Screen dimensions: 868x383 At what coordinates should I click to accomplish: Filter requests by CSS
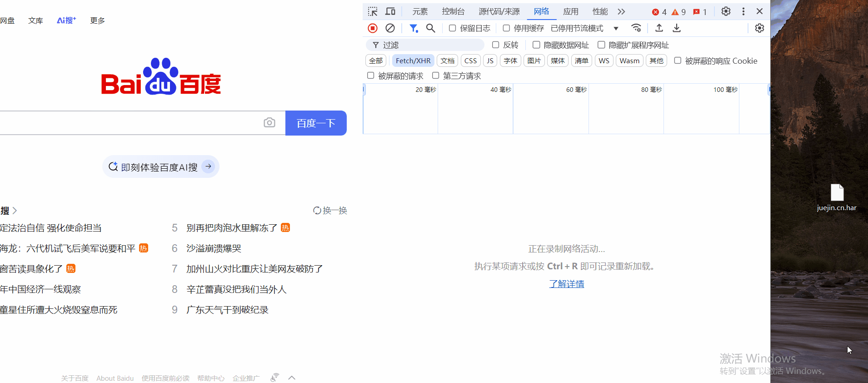tap(471, 60)
